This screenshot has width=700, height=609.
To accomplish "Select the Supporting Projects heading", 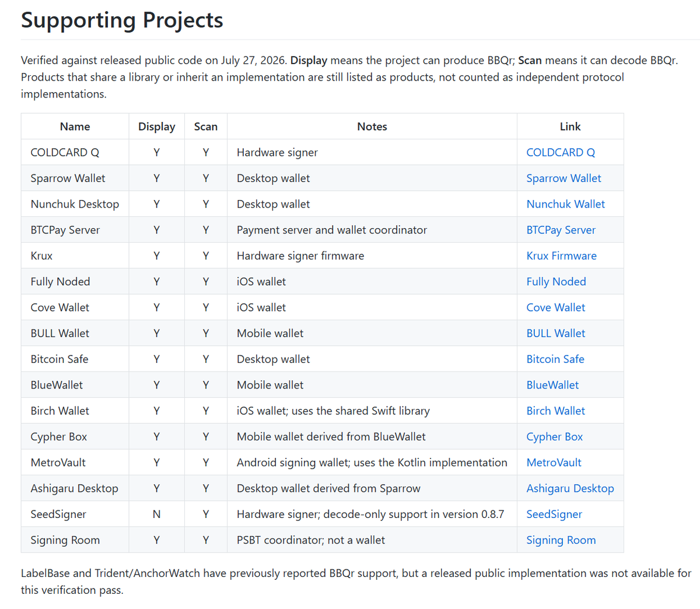I will click(x=122, y=20).
